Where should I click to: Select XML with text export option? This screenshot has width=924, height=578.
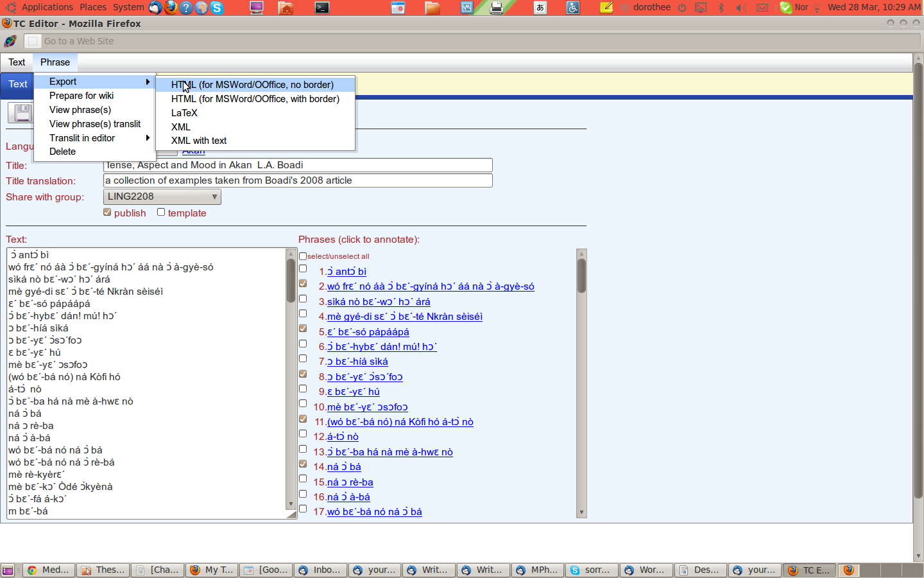(x=255, y=141)
